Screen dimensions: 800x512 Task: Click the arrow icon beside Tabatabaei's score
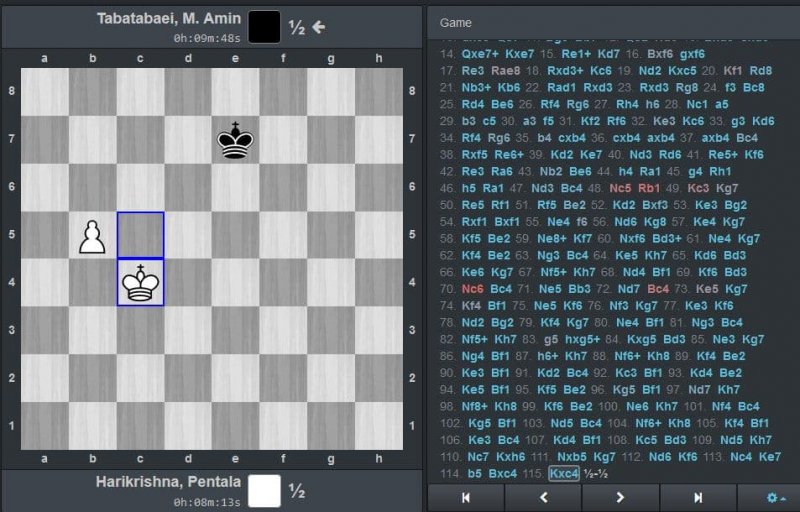pyautogui.click(x=319, y=27)
